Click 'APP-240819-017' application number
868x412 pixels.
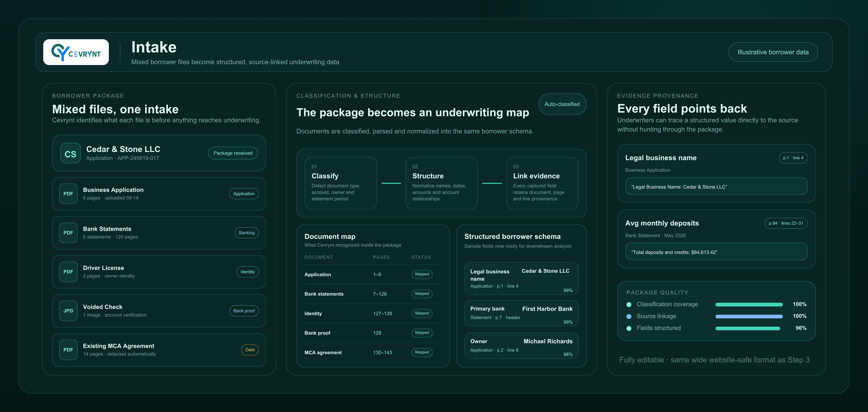pyautogui.click(x=138, y=158)
